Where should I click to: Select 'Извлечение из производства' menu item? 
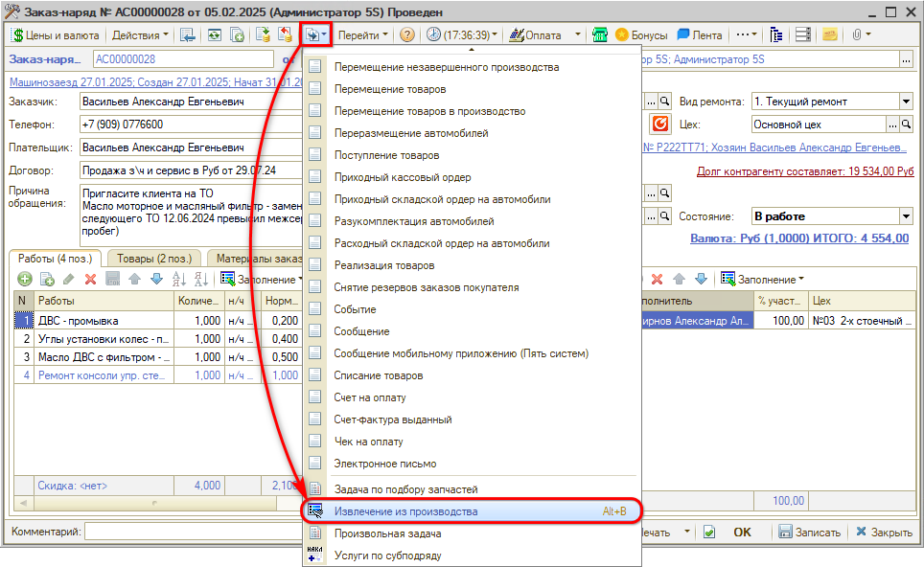pos(405,511)
